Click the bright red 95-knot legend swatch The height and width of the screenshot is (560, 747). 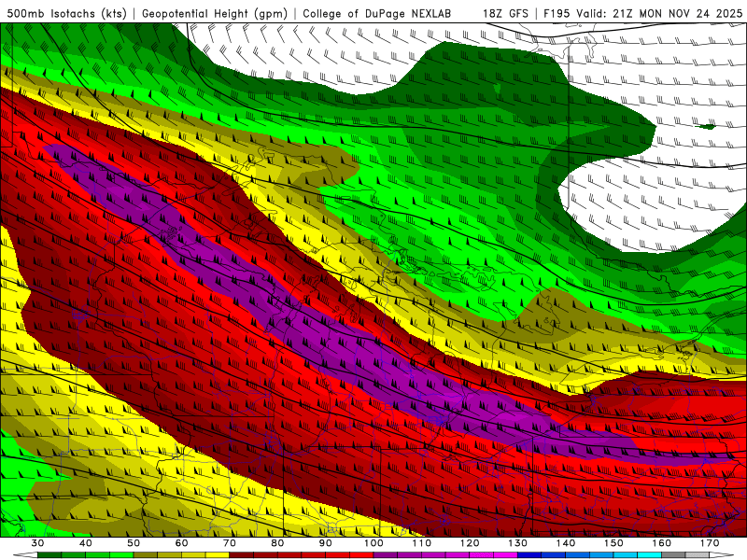coord(361,555)
